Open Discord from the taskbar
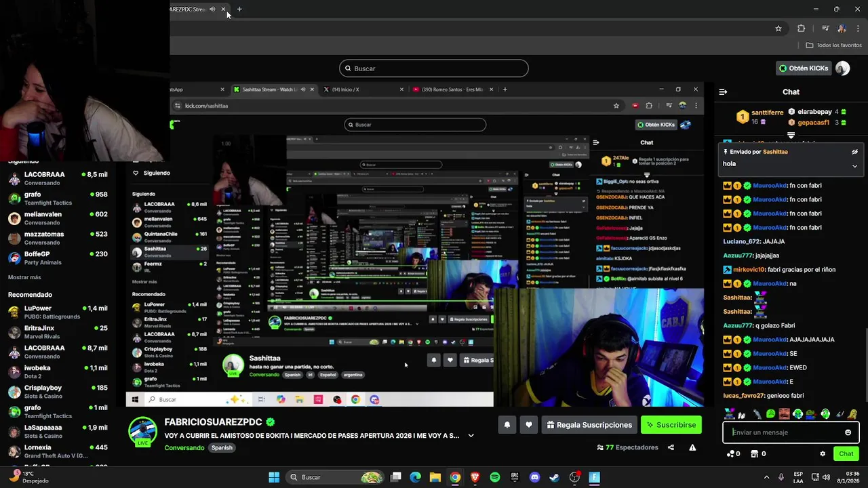868x488 pixels. coord(534,477)
